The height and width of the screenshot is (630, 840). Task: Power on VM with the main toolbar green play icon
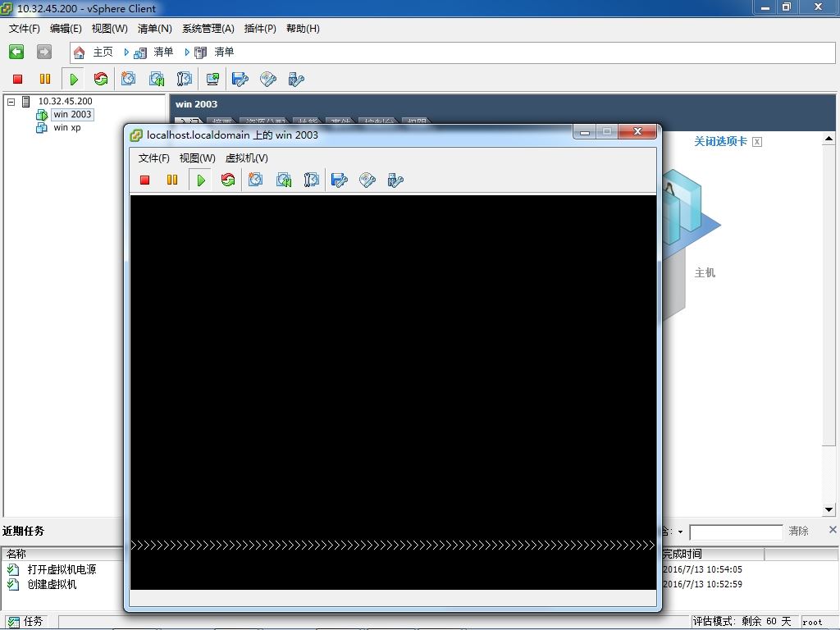73,80
